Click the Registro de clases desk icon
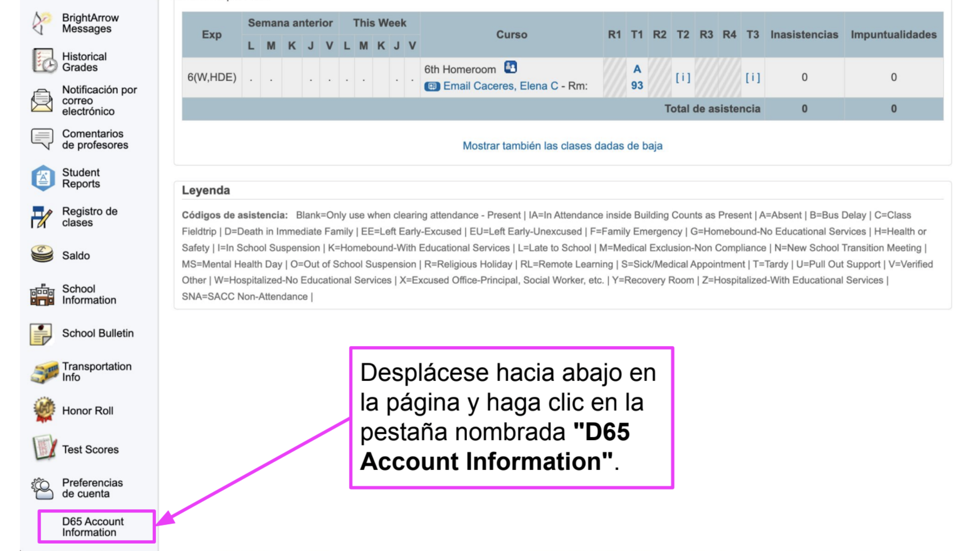980x551 pixels. point(42,217)
